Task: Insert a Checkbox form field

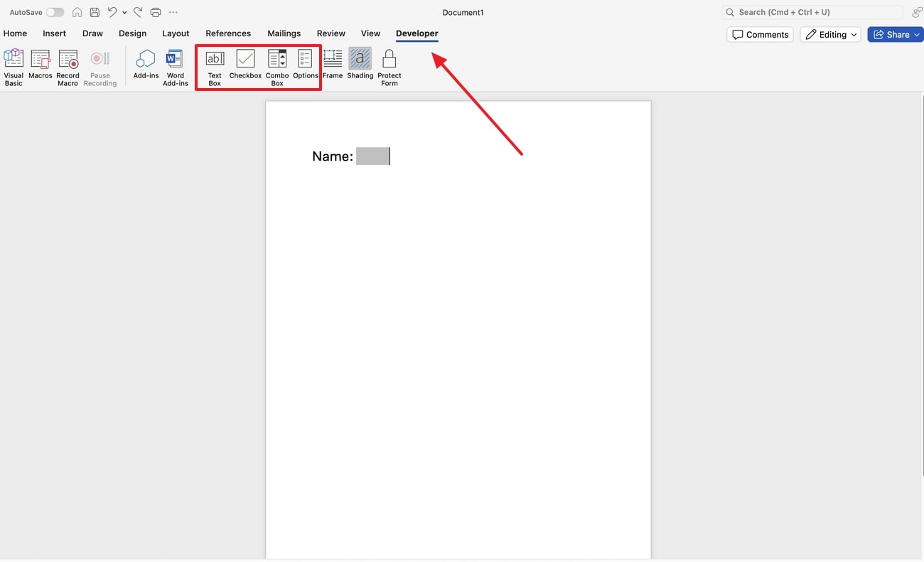Action: pyautogui.click(x=245, y=65)
